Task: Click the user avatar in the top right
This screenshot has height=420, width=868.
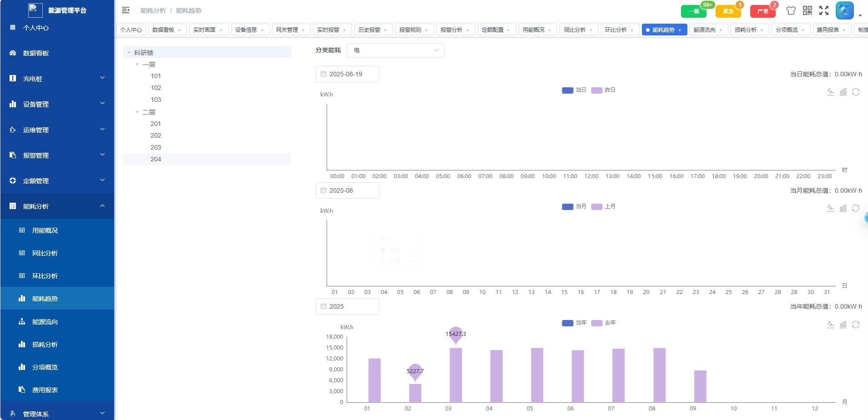Action: [844, 10]
